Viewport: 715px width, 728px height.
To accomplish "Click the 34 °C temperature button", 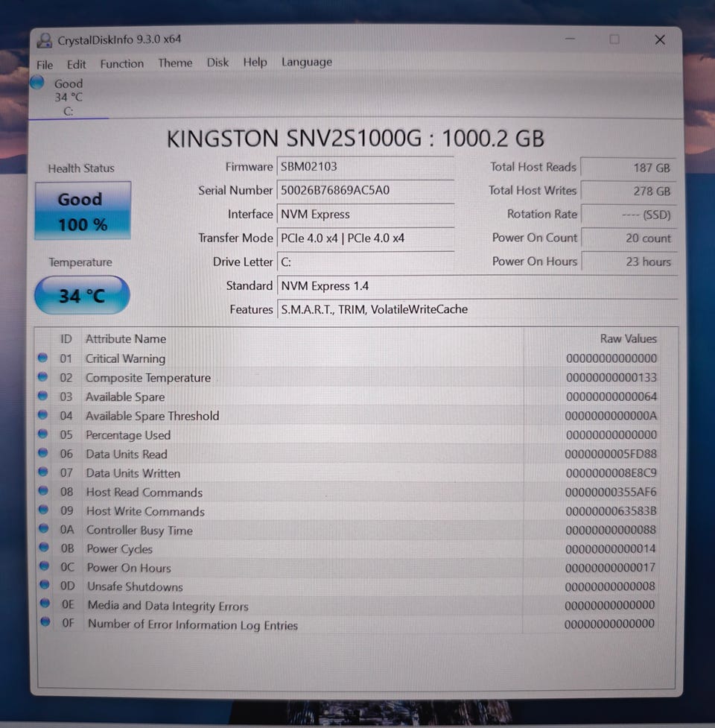I will click(x=82, y=295).
